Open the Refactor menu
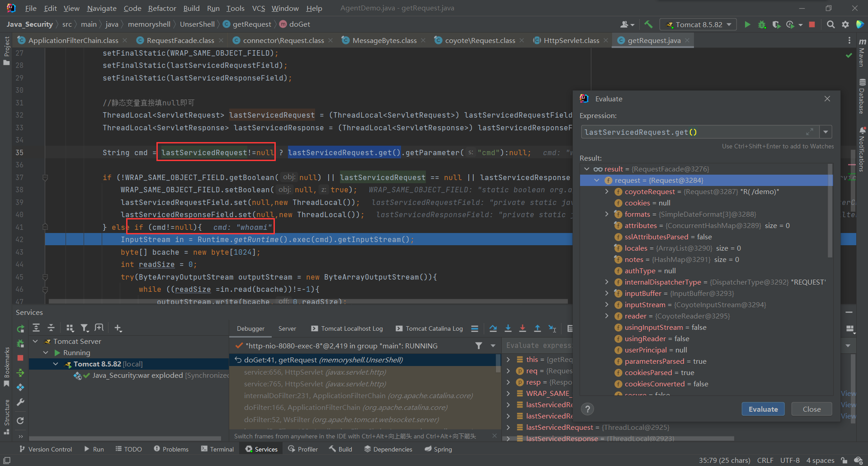Screen dimensions: 868x466 click(x=162, y=8)
